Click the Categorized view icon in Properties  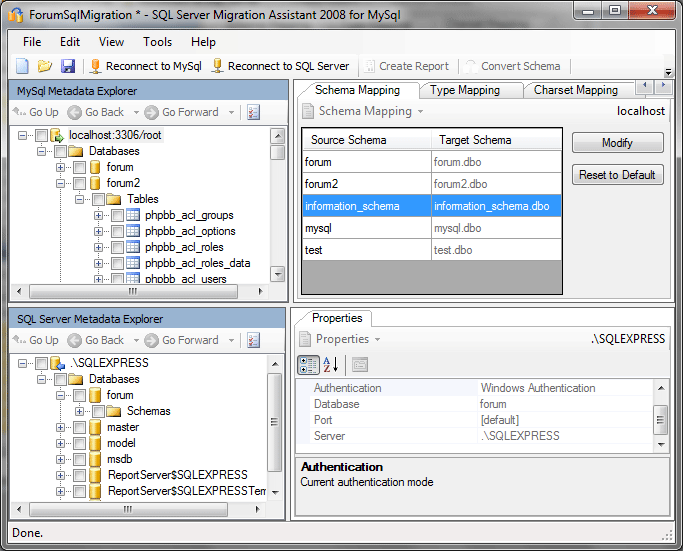[x=309, y=364]
